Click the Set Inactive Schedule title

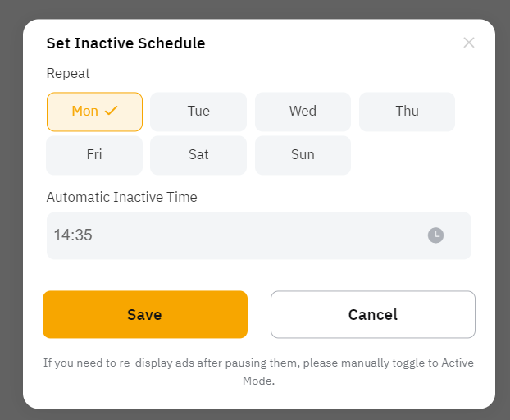click(125, 43)
